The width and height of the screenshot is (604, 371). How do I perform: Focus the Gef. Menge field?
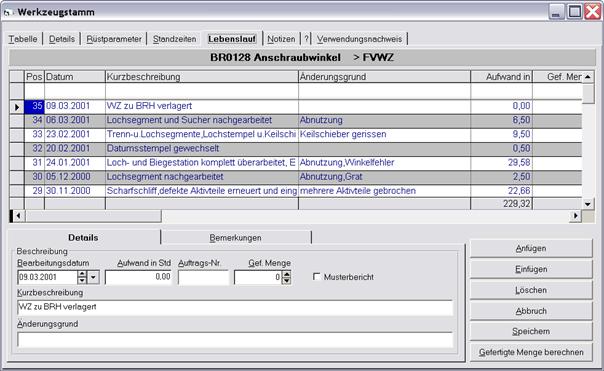pyautogui.click(x=258, y=277)
